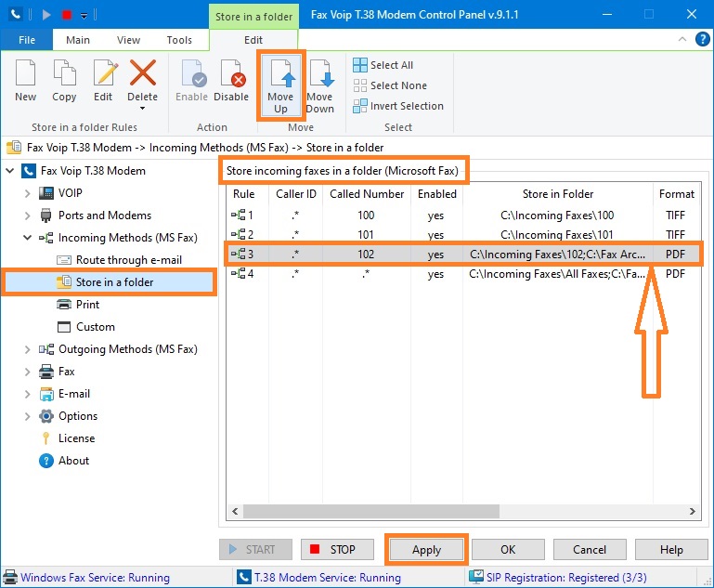This screenshot has height=588, width=714.
Task: Select rule 2 with called number 101
Action: [x=463, y=235]
